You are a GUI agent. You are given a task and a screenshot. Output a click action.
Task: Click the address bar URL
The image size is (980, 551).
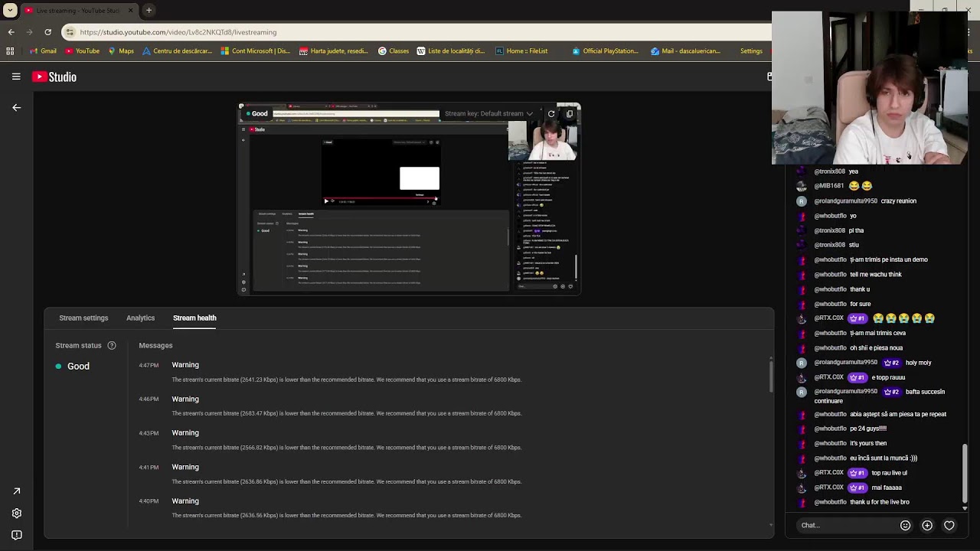point(178,32)
